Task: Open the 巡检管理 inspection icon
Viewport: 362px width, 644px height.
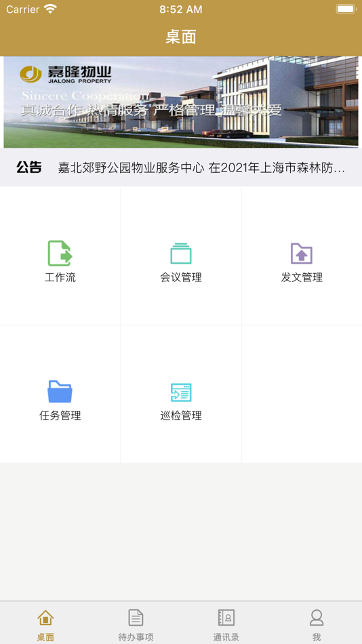Action: pos(181,393)
